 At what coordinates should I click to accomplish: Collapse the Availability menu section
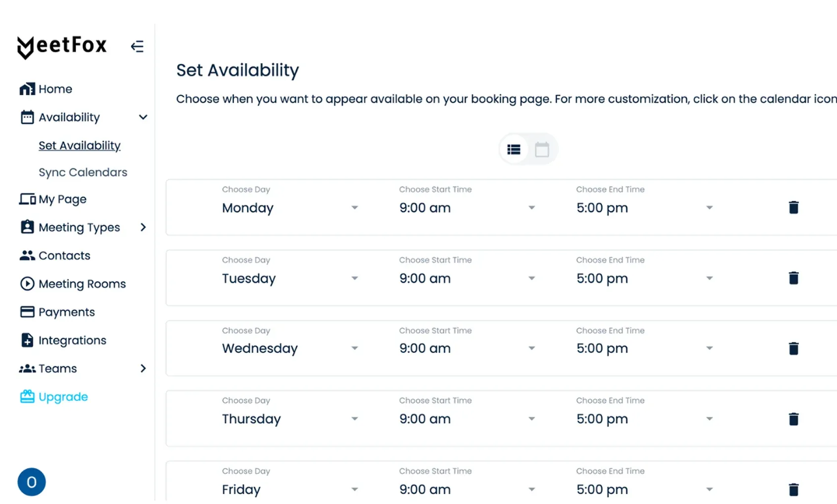(143, 117)
